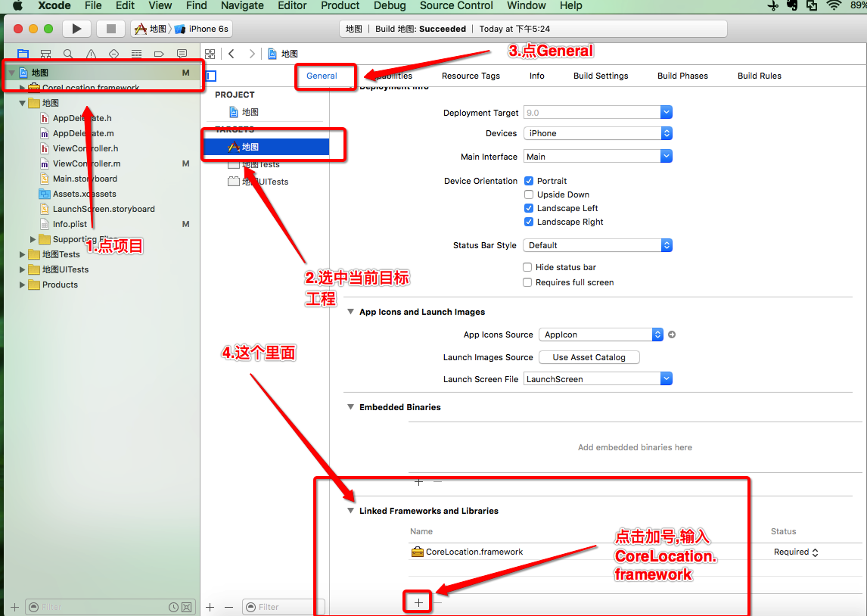Open the Test navigator diamond icon
The height and width of the screenshot is (616, 867).
tap(114, 54)
